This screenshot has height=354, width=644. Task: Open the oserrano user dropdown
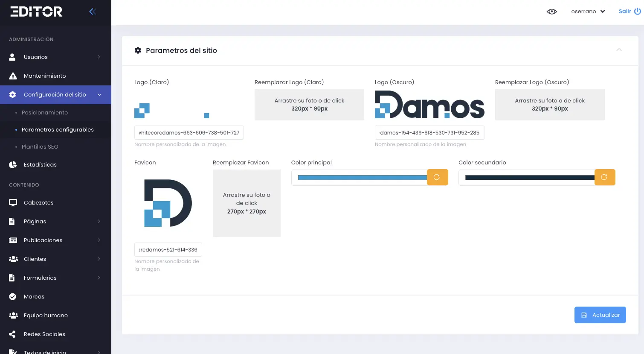tap(588, 12)
